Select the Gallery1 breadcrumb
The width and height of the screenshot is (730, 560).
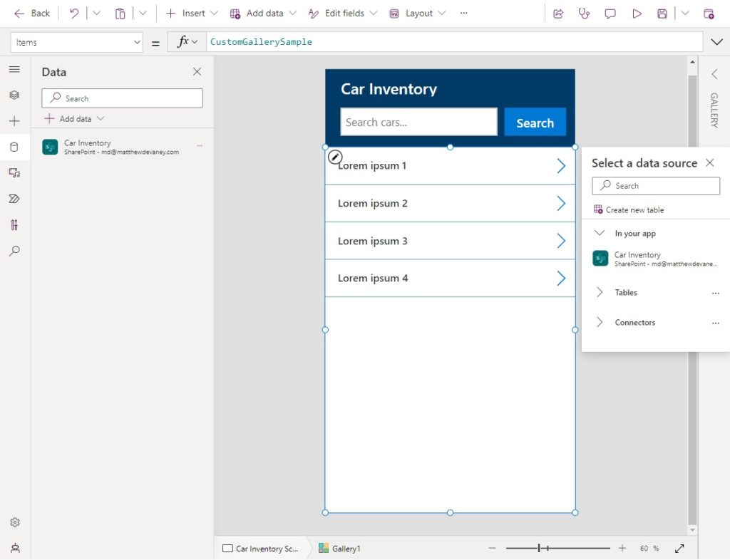339,549
